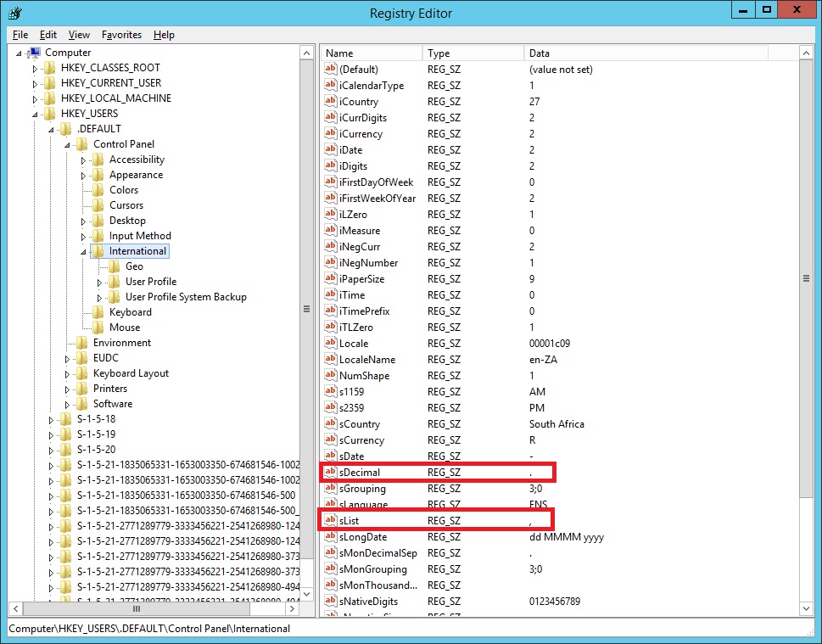Click tree pane scroll left arrow
The image size is (822, 644).
16,608
